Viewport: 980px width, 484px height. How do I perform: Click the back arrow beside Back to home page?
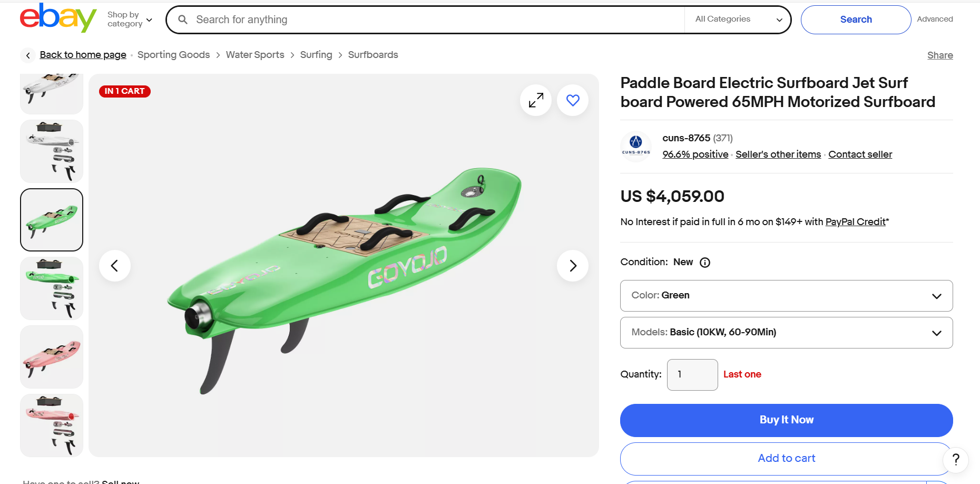27,55
